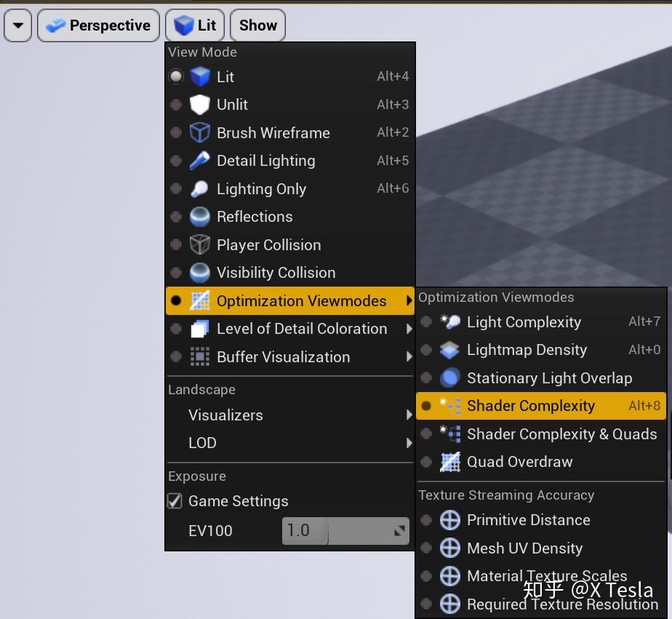672x619 pixels.
Task: Click the Brush Wireframe cube icon
Action: (199, 132)
